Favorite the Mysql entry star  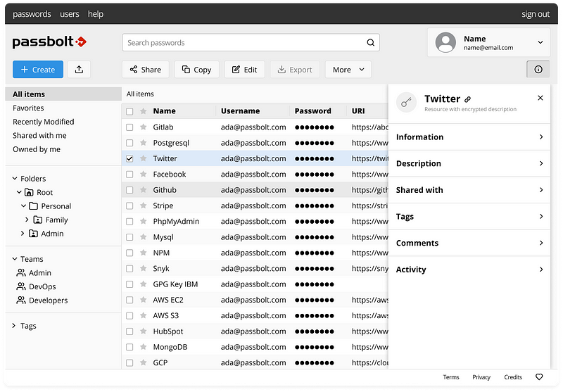click(144, 237)
